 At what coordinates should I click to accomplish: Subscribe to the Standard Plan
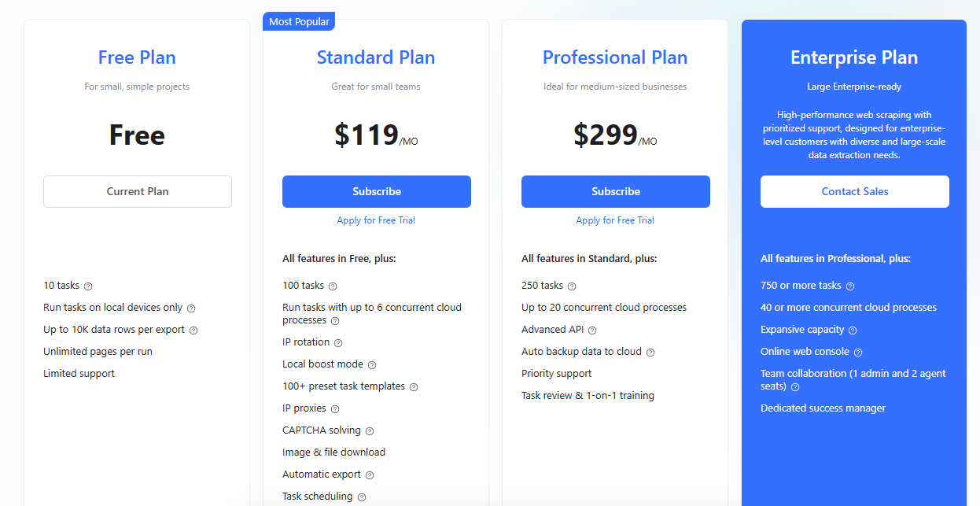pos(377,191)
